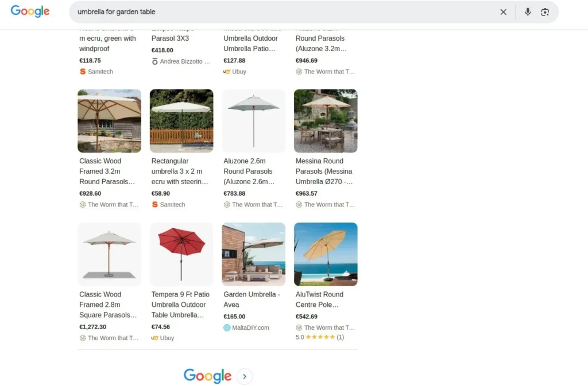Open Google Lens image search
Image resolution: width=588 pixels, height=386 pixels.
545,12
